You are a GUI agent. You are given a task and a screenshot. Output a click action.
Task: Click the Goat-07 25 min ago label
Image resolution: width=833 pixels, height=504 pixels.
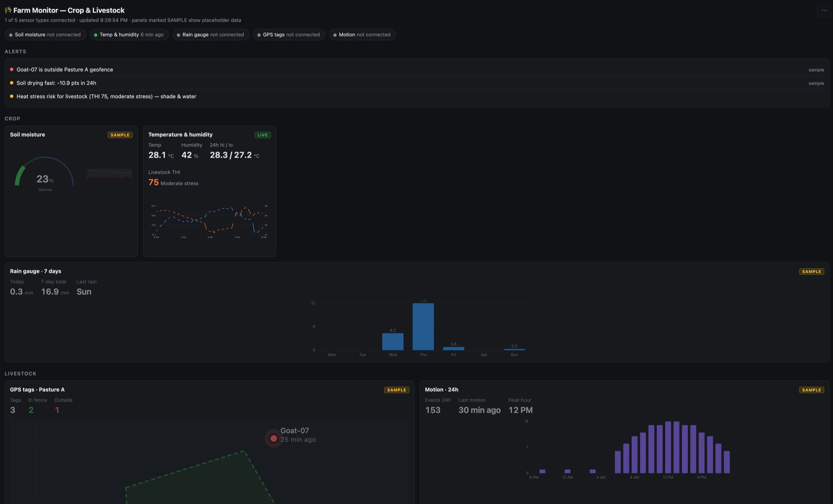click(298, 435)
